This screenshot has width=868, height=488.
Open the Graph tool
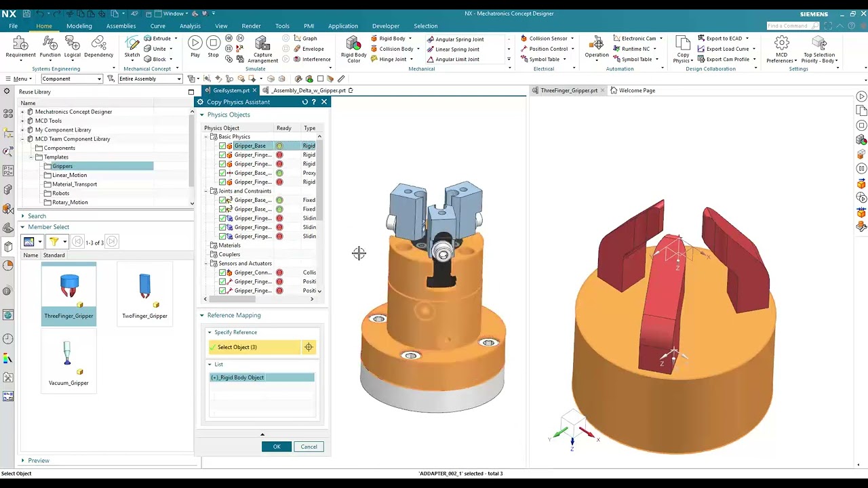tap(305, 39)
